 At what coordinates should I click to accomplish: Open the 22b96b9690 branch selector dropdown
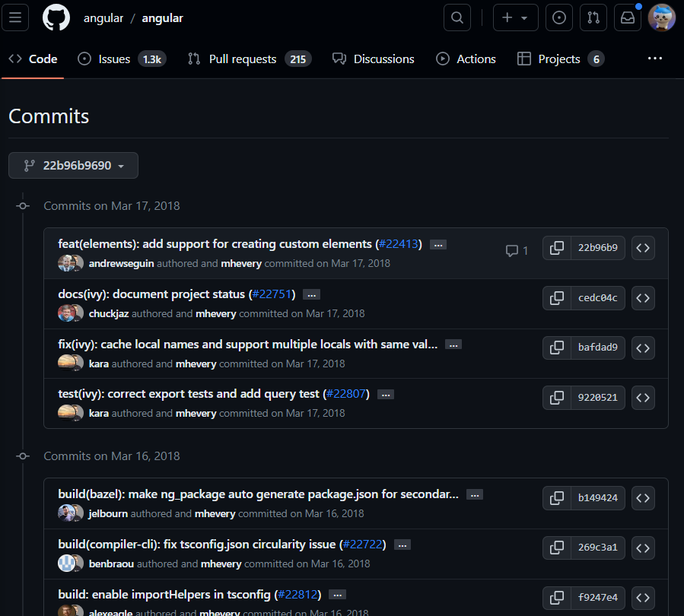coord(73,165)
